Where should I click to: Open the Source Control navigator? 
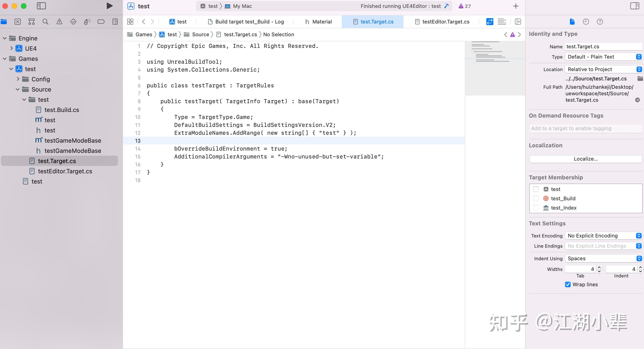17,22
